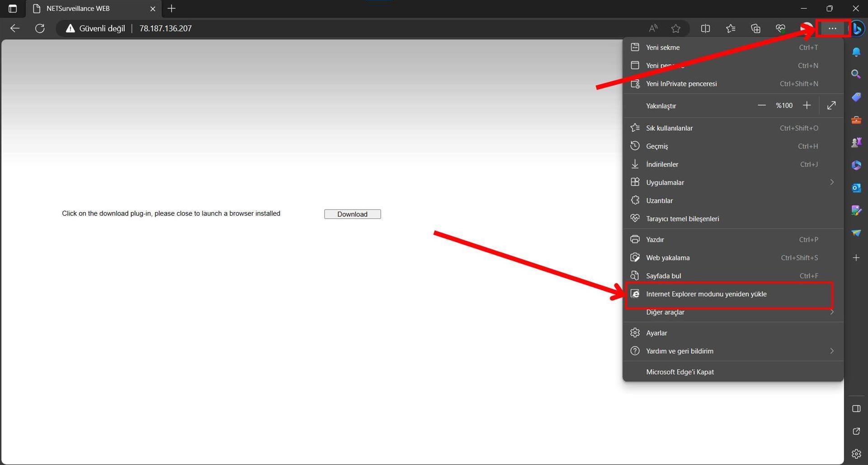Open sidebar settings gear at bottom

pyautogui.click(x=856, y=454)
